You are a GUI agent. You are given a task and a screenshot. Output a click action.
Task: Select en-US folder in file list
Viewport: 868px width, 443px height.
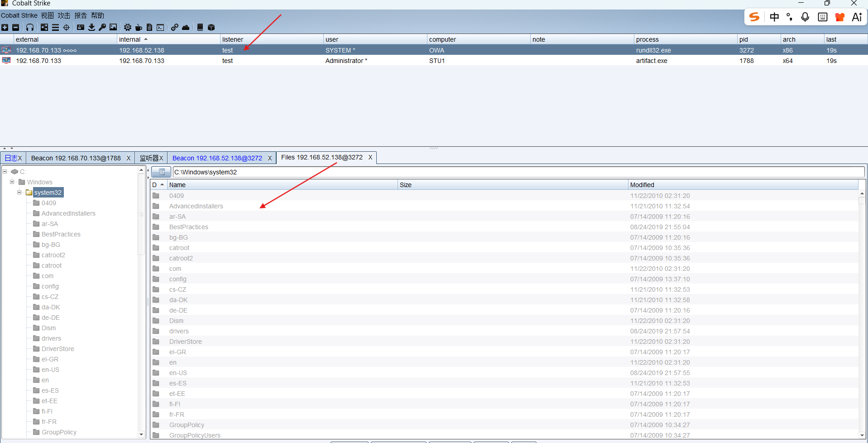click(x=504, y=373)
